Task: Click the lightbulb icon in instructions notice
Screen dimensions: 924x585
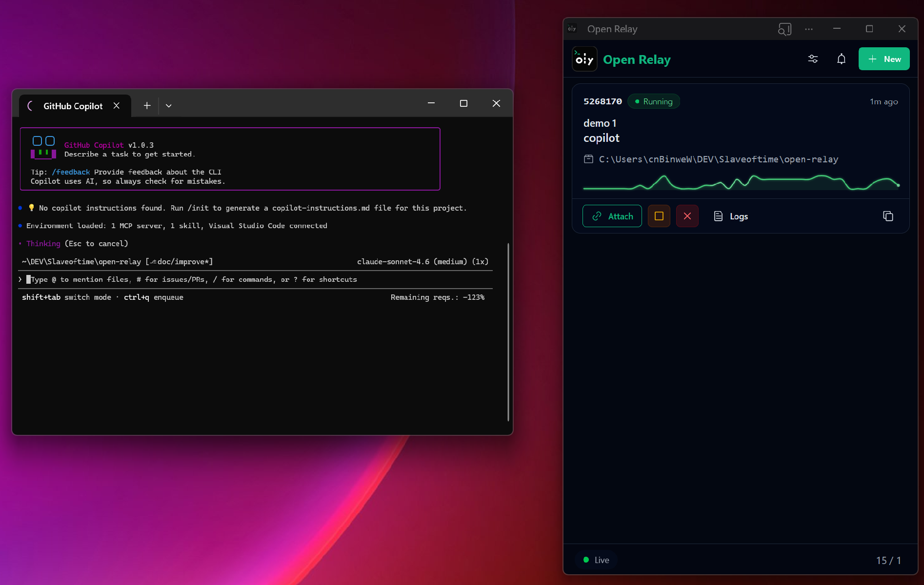Action: (x=31, y=208)
